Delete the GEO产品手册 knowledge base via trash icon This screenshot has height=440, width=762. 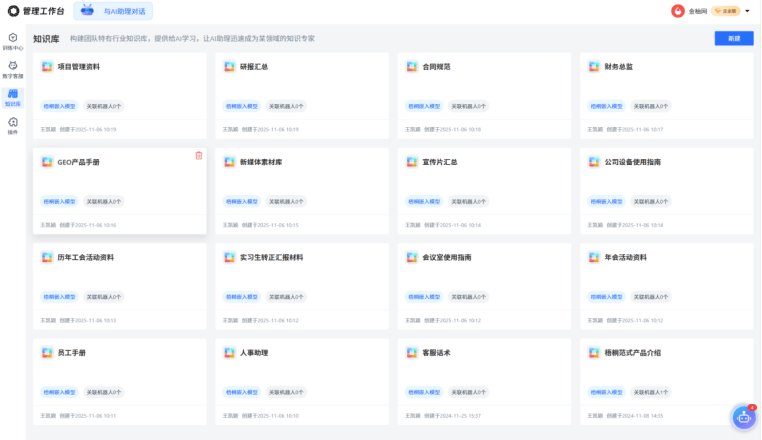(x=198, y=155)
